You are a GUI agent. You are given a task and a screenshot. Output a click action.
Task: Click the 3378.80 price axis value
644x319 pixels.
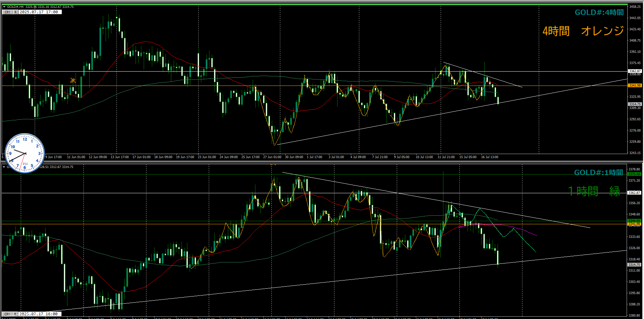pyautogui.click(x=634, y=169)
